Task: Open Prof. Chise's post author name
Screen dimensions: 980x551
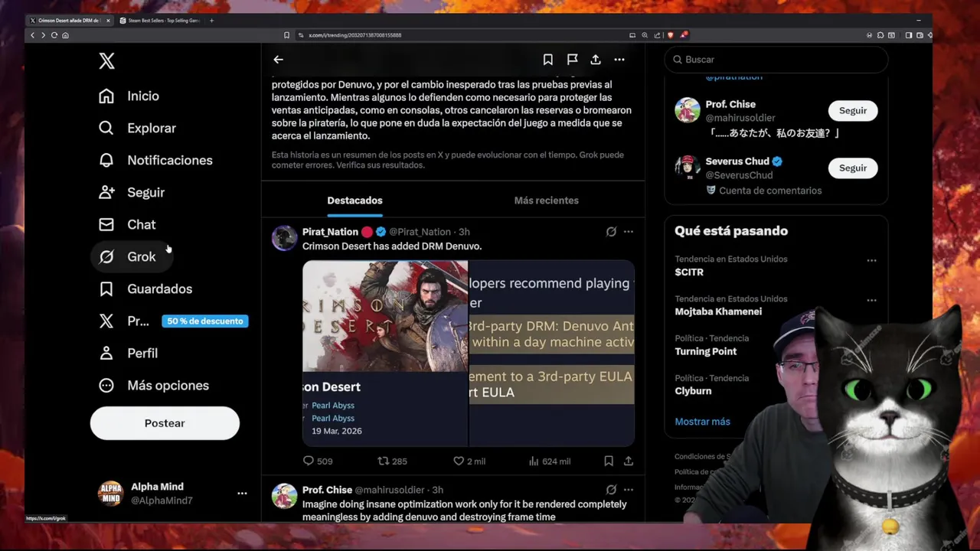Action: pos(327,490)
